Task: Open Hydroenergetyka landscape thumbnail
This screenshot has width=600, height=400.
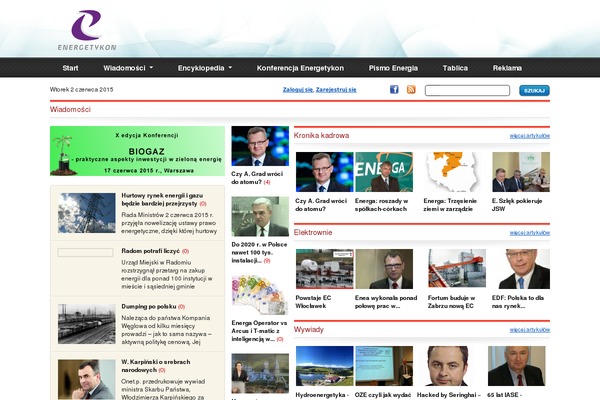Action: 324,366
